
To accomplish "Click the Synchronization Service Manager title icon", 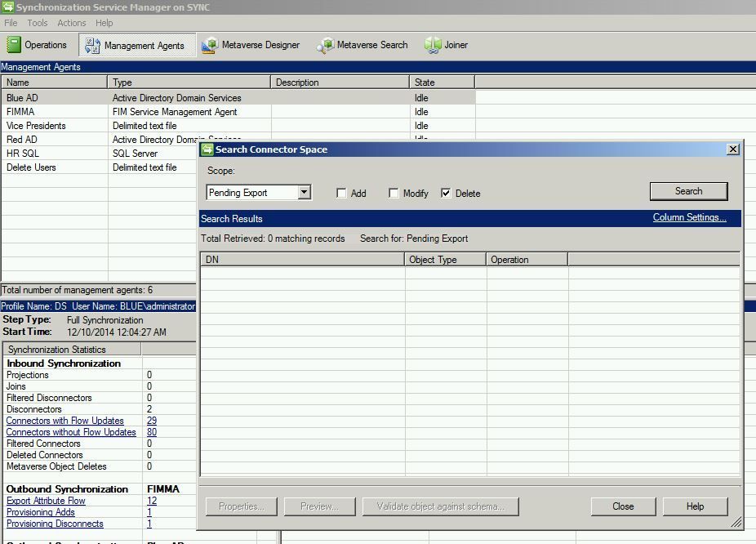I will pos(7,7).
